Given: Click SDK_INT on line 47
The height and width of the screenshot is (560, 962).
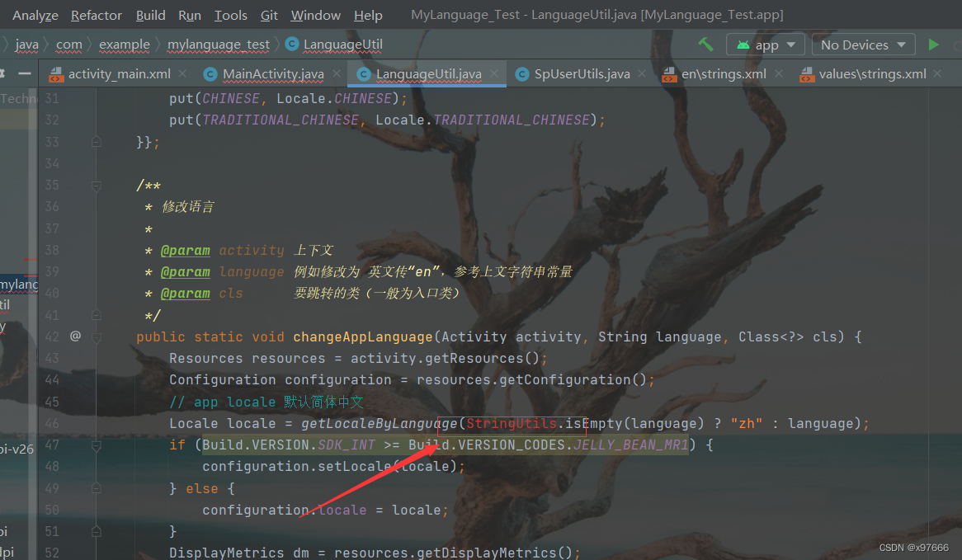Looking at the screenshot, I should coord(346,445).
